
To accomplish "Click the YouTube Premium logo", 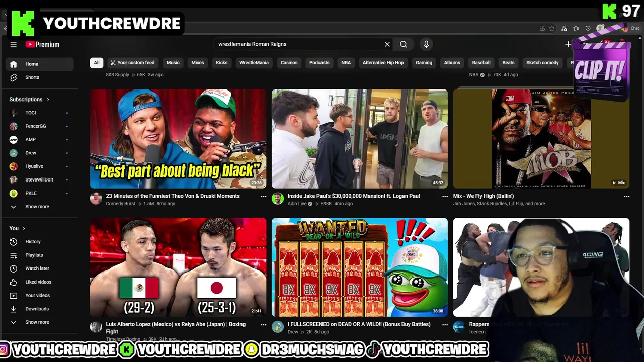I will pyautogui.click(x=42, y=44).
